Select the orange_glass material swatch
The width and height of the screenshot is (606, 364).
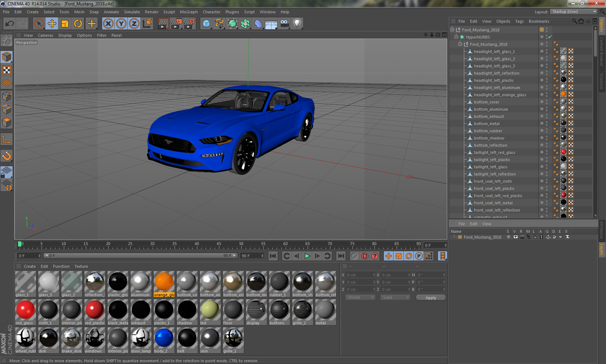coord(164,284)
